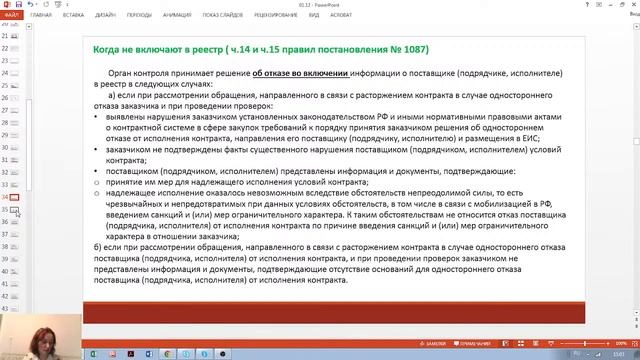Click the Save icon in quick access toolbar
The width and height of the screenshot is (640, 360).
(x=18, y=4)
